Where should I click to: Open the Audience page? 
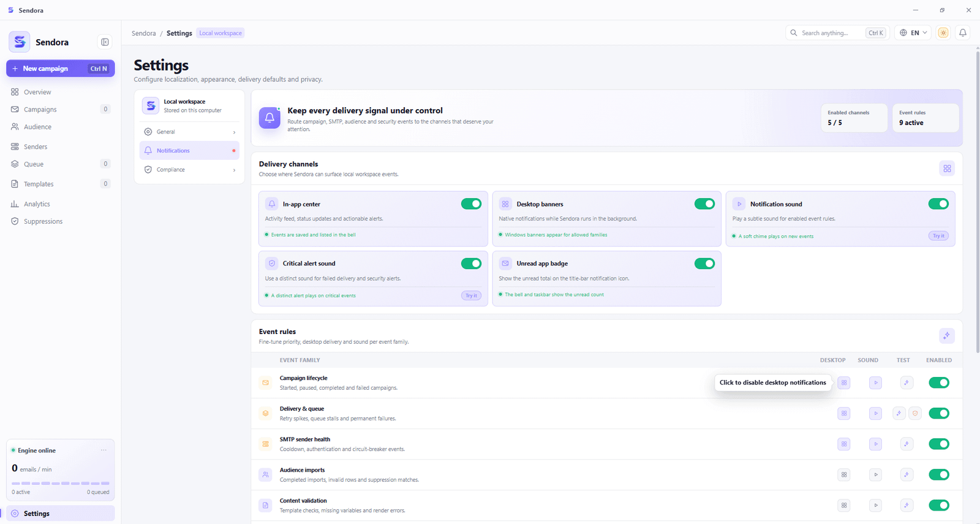[60, 127]
